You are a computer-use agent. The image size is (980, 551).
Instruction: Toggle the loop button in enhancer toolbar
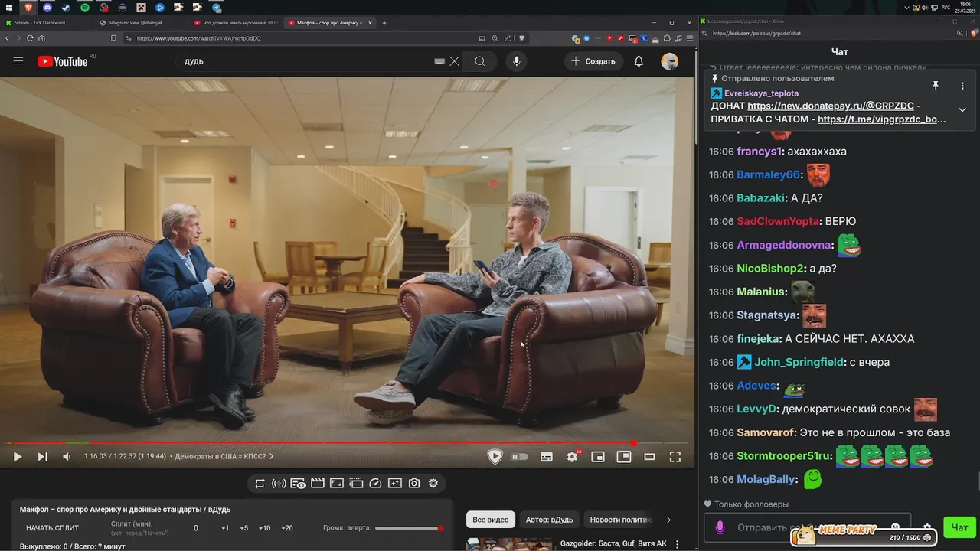260,484
